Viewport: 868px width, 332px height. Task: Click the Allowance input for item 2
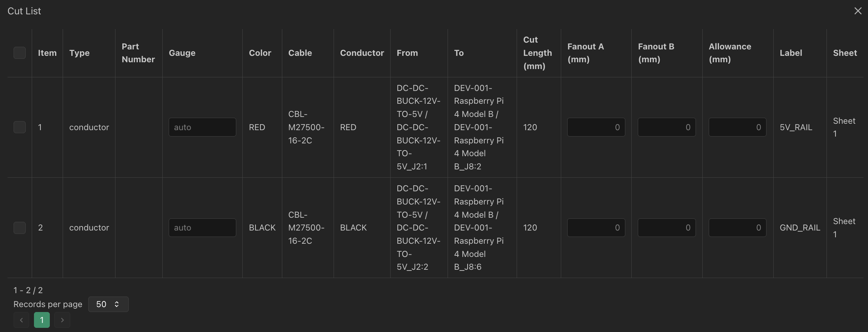click(737, 227)
